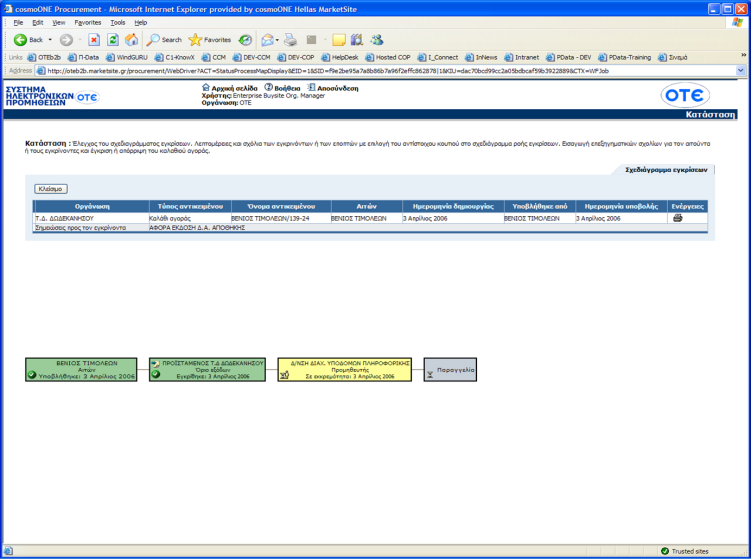The width and height of the screenshot is (751, 559).
Task: Open the Favorites menu
Action: [x=88, y=23]
